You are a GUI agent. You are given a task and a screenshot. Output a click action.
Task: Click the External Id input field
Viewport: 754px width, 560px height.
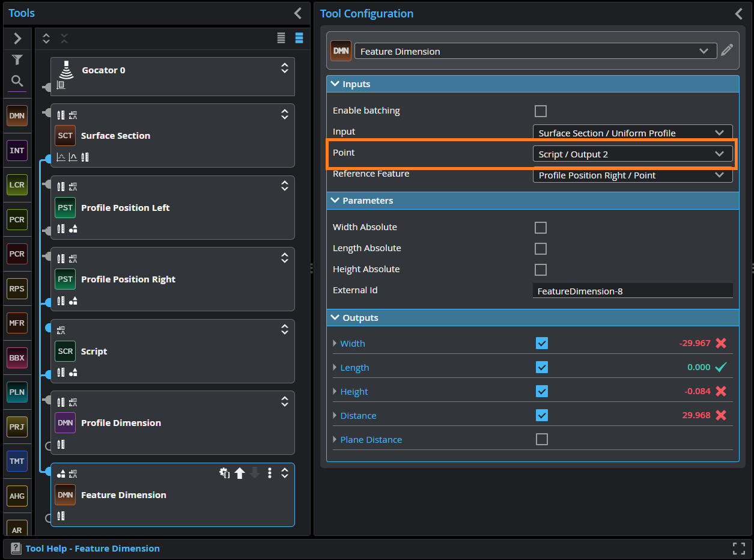coord(632,291)
